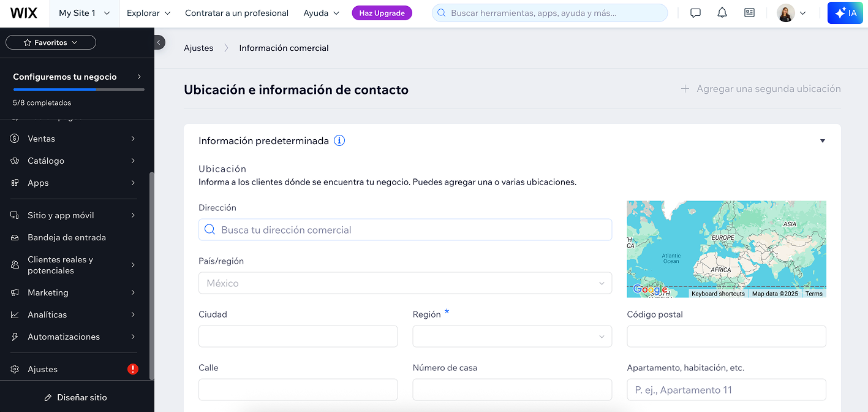Image resolution: width=868 pixels, height=412 pixels.
Task: Click the Apartamento, habitación field
Action: [726, 390]
